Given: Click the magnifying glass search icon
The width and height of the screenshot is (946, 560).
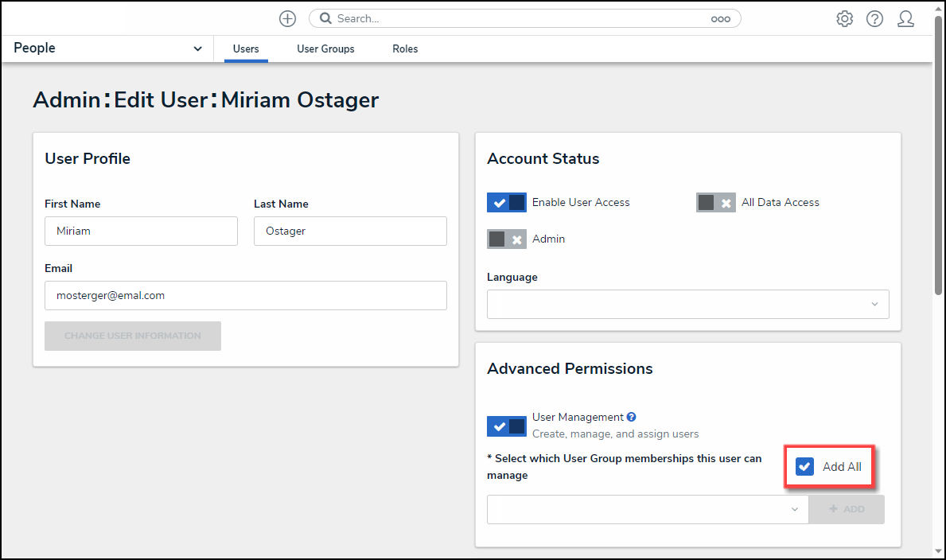Looking at the screenshot, I should tap(325, 19).
